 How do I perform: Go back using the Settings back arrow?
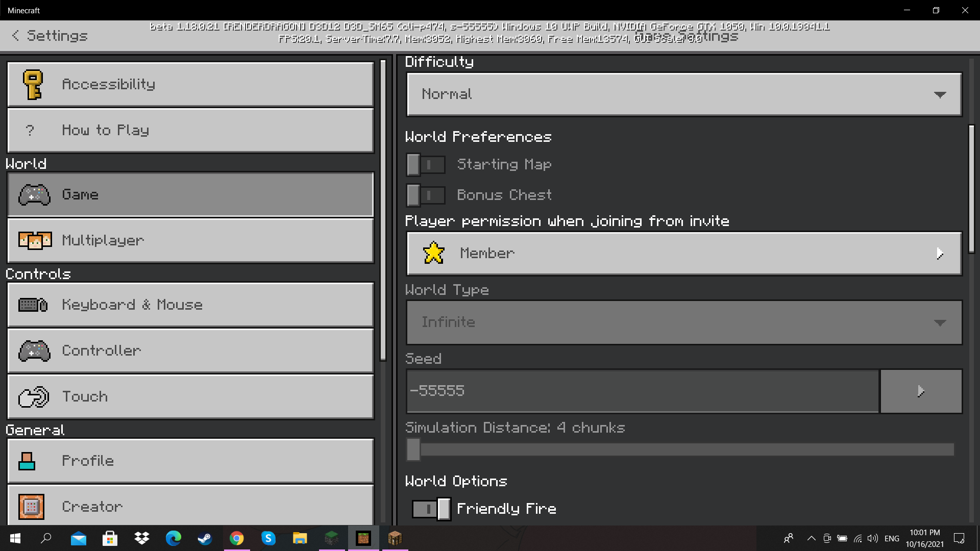point(16,36)
